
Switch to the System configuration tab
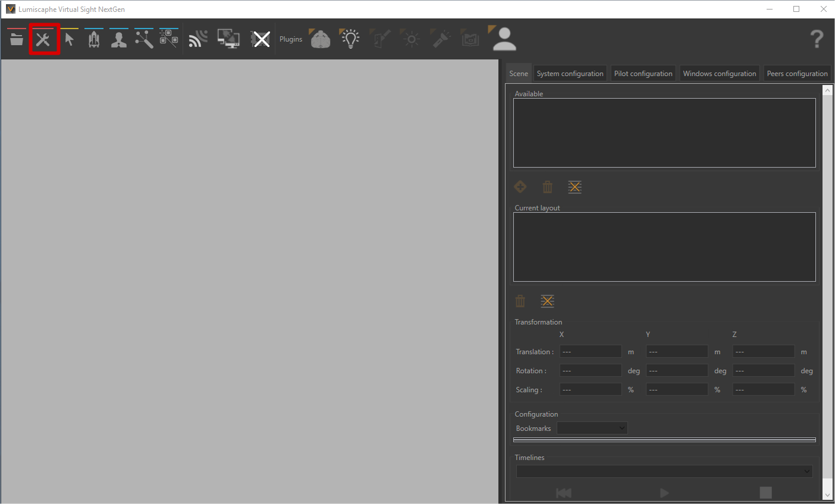[x=570, y=74]
